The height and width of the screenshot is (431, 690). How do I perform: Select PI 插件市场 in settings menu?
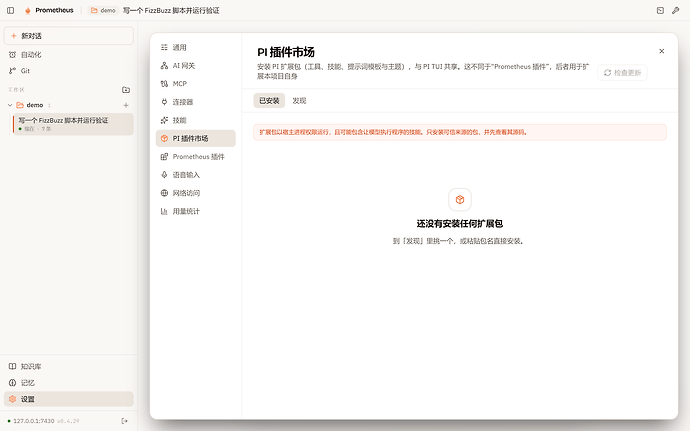point(196,138)
